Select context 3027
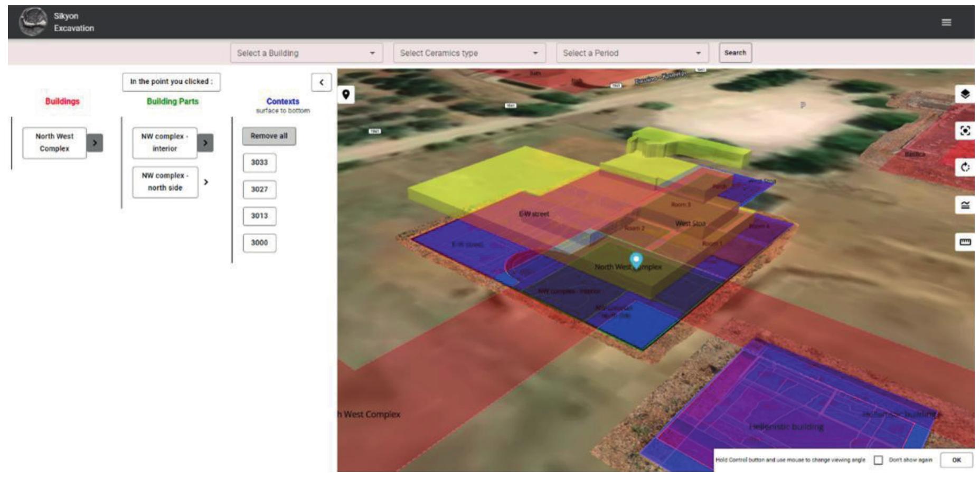This screenshot has width=980, height=480. (x=259, y=189)
